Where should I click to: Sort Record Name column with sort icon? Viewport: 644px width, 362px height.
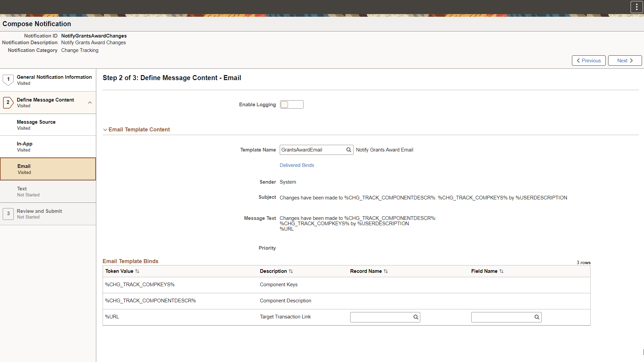point(386,271)
